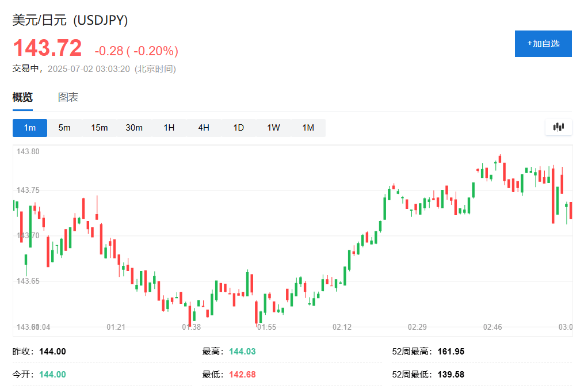Select the 15m timeframe button

(x=99, y=128)
